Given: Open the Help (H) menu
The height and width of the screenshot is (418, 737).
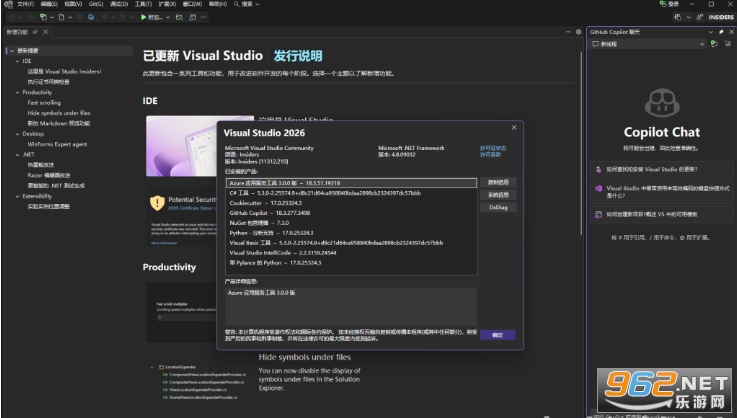Looking at the screenshot, I should click(218, 4).
